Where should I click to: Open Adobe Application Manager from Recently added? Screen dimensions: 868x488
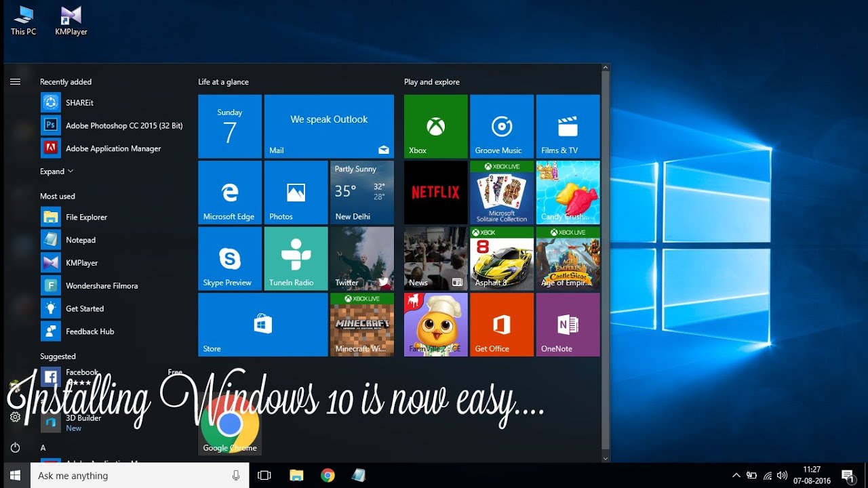(112, 148)
